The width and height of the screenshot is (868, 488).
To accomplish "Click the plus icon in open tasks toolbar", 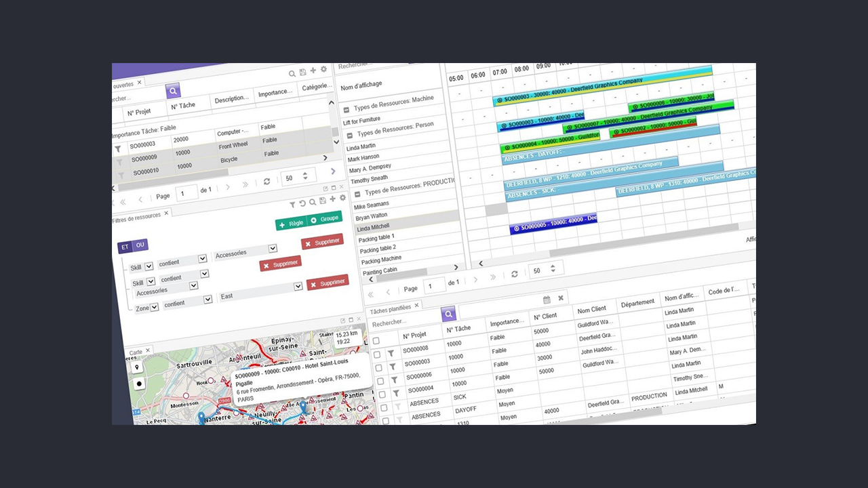I will [x=313, y=70].
